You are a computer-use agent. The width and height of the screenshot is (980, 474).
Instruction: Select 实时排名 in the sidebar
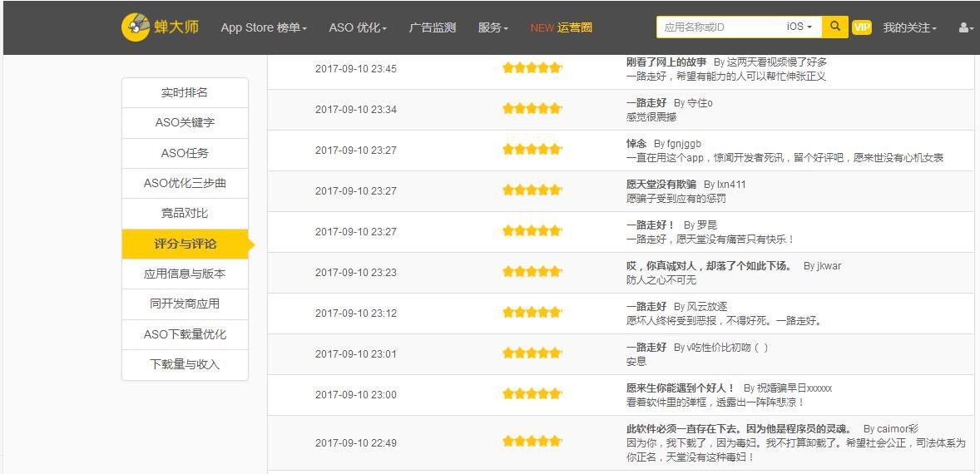185,92
